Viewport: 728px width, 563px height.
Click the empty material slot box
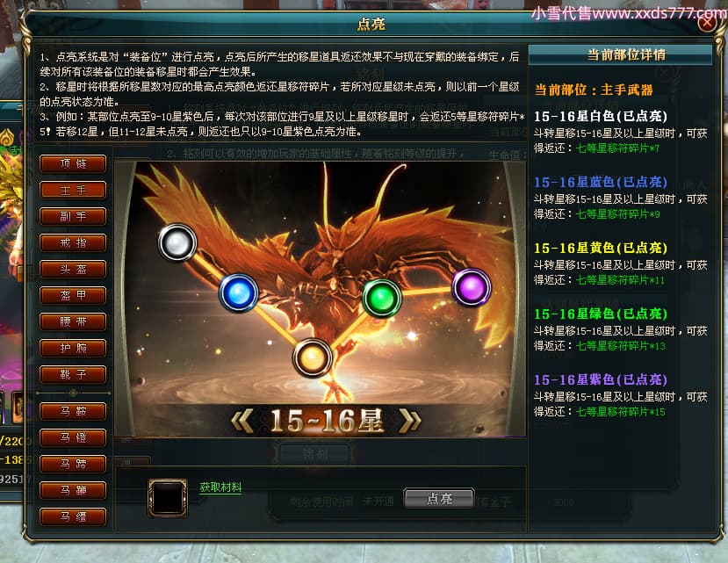point(168,497)
